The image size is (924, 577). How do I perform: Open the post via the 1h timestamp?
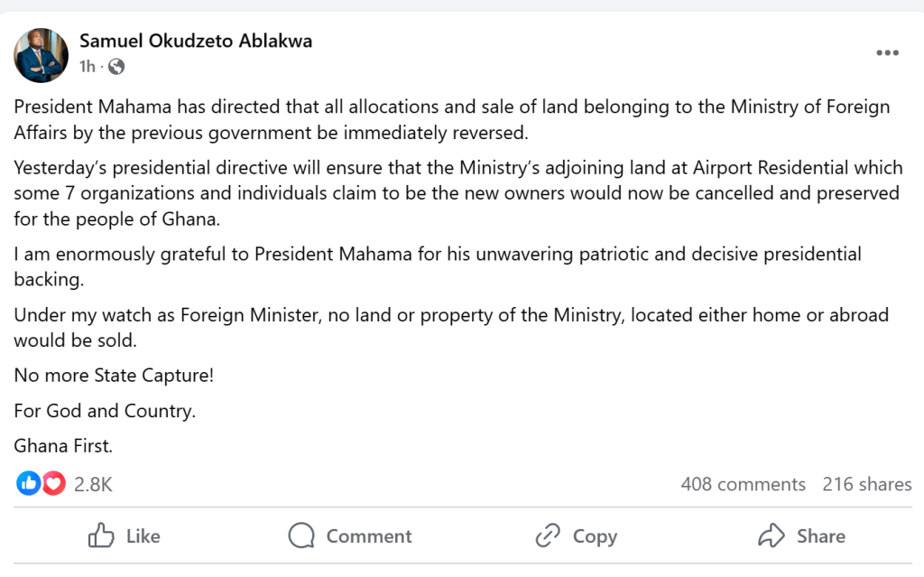(87, 67)
